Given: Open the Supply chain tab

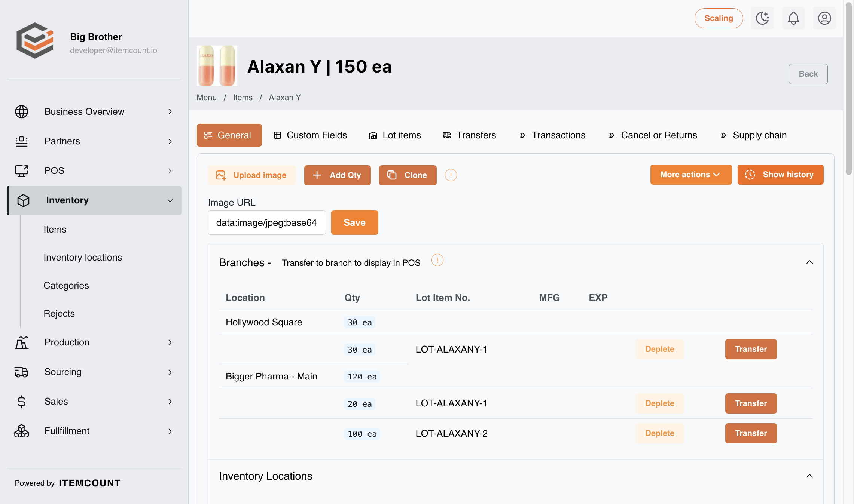Looking at the screenshot, I should click(754, 135).
